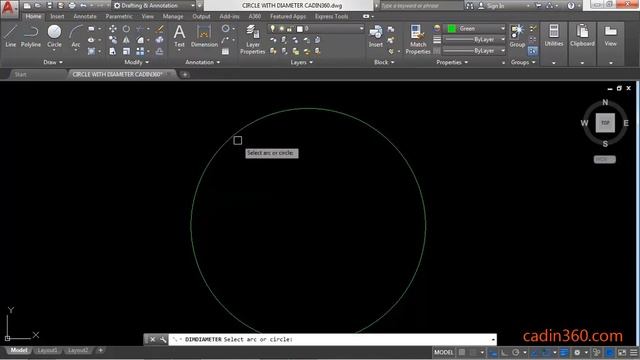Insert a Table from Annotation panel
The image size is (640, 360).
point(225,51)
